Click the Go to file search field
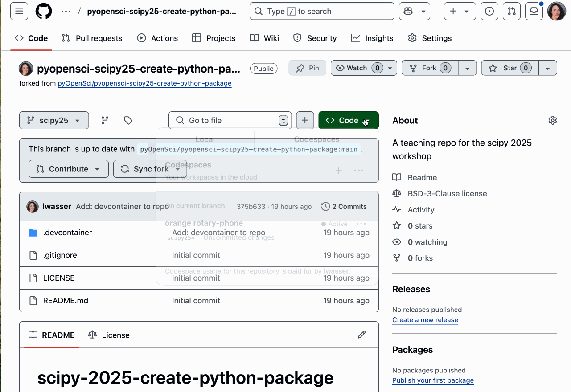The width and height of the screenshot is (571, 392). 230,120
